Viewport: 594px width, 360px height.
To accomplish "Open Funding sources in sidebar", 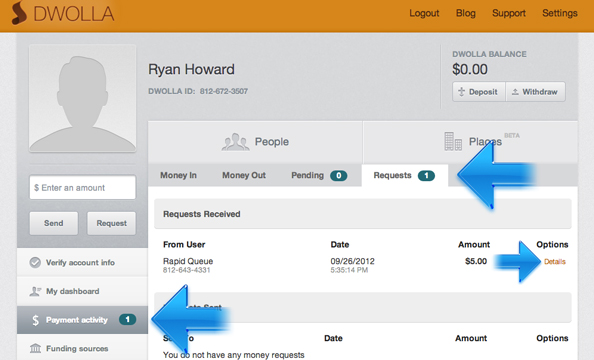I will pos(82,348).
